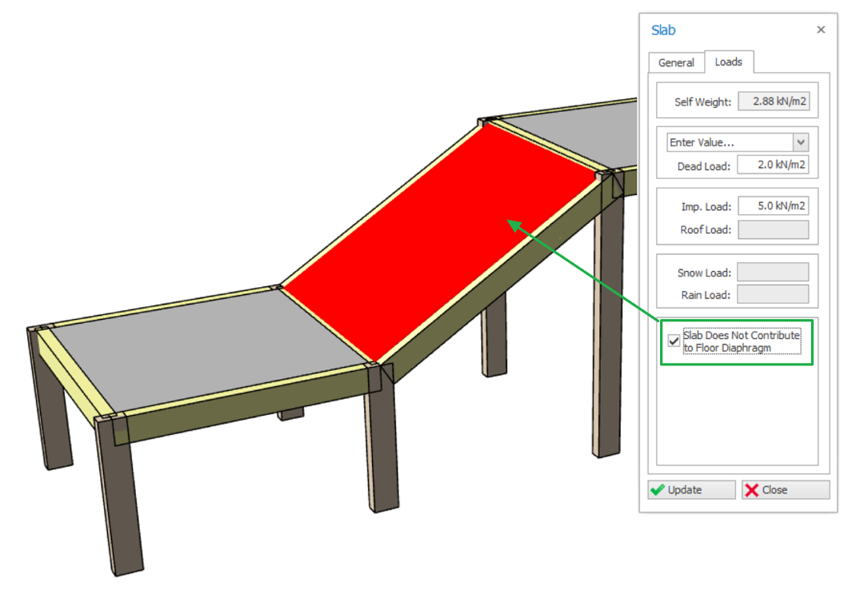This screenshot has height=598, width=868.
Task: Click the Imp. Load input field
Action: pos(772,206)
